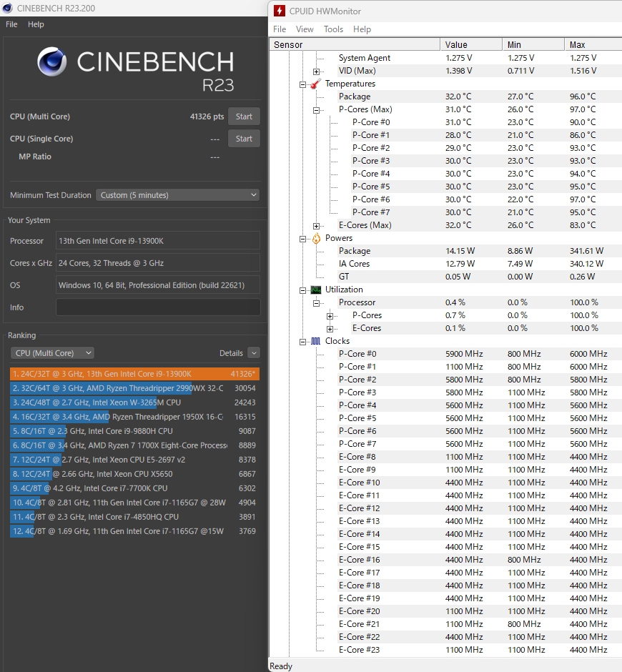Image resolution: width=622 pixels, height=672 pixels.
Task: Select the E-Core #23 clock row
Action: click(479, 650)
